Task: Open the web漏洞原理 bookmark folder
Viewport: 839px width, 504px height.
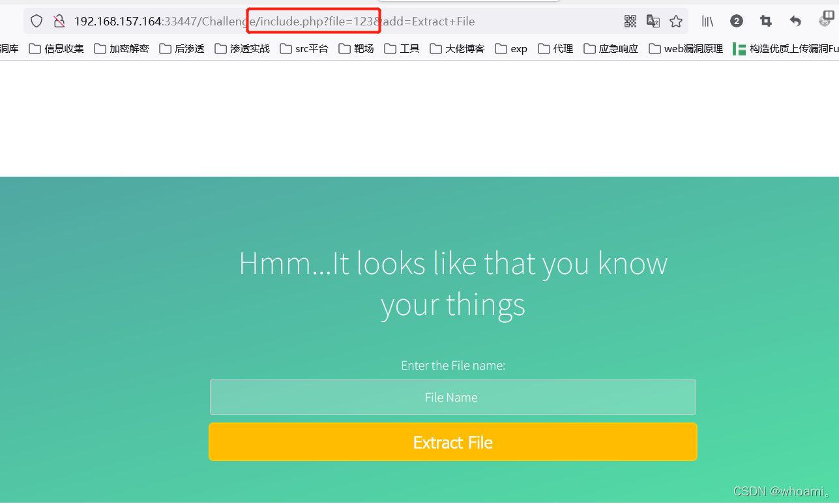Action: pos(686,48)
